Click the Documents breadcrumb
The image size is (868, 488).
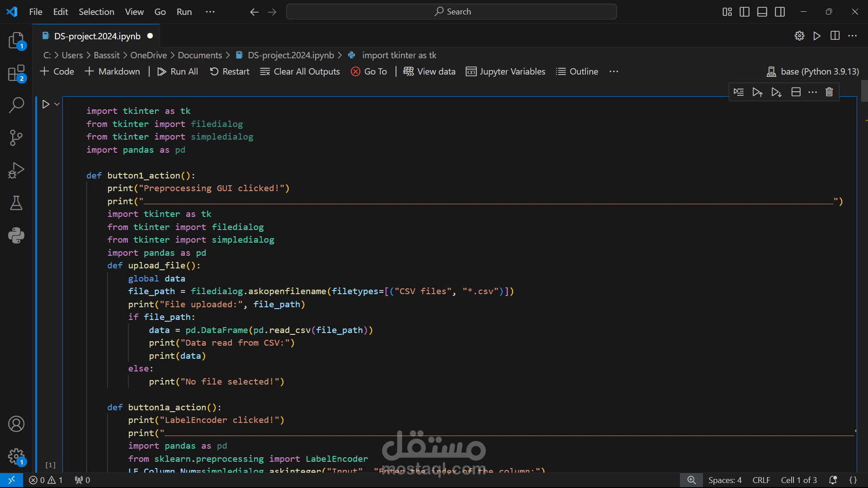click(x=200, y=55)
